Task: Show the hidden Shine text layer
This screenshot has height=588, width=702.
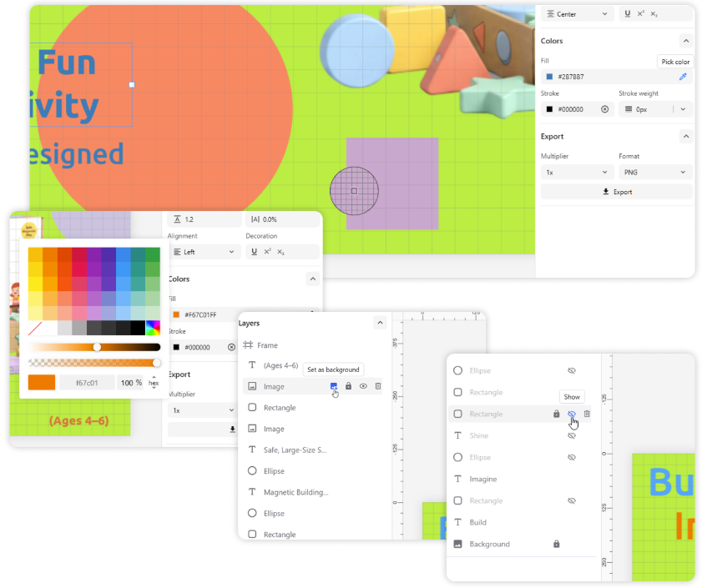Action: point(572,435)
